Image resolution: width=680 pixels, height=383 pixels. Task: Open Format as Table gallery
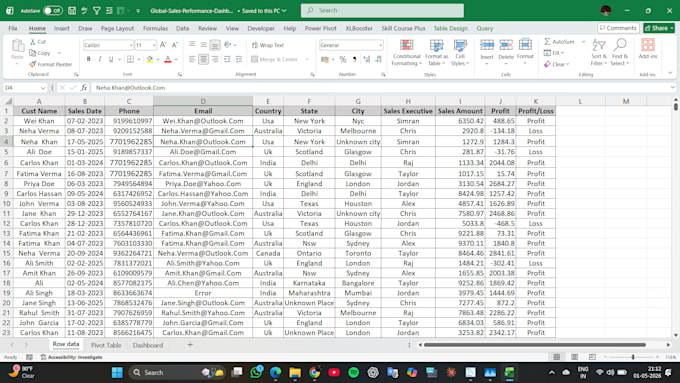pyautogui.click(x=436, y=52)
